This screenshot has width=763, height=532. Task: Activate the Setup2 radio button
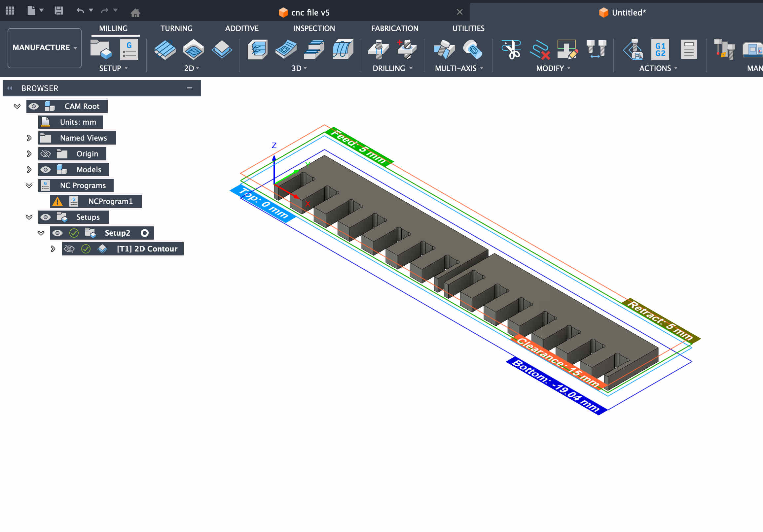(145, 233)
